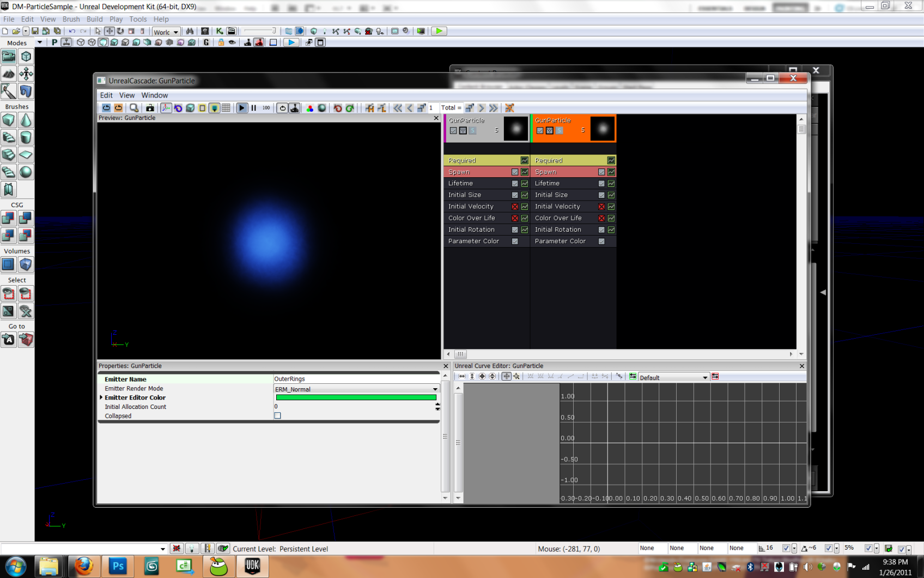Toggle Initial Size checkbox in first emitter

point(515,195)
